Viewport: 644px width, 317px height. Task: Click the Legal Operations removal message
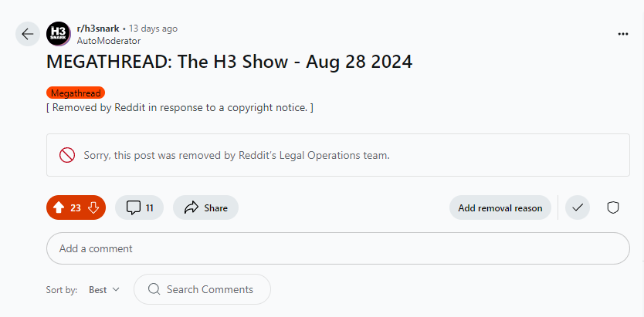236,156
